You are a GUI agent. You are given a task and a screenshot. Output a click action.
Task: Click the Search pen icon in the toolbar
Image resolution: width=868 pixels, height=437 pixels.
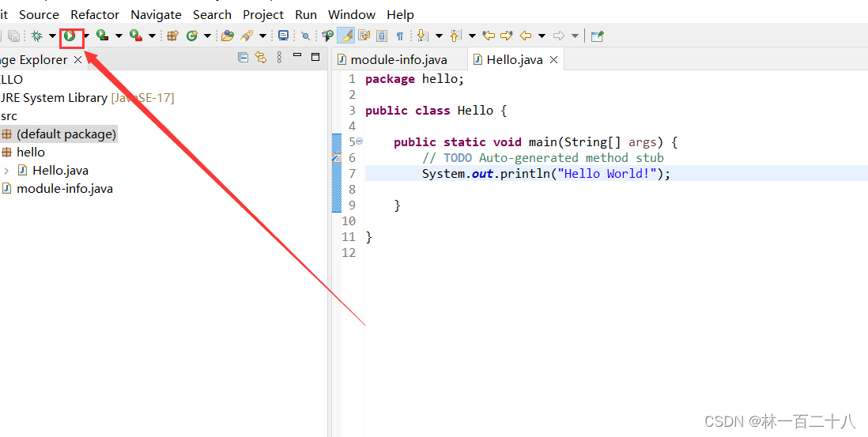pos(247,36)
